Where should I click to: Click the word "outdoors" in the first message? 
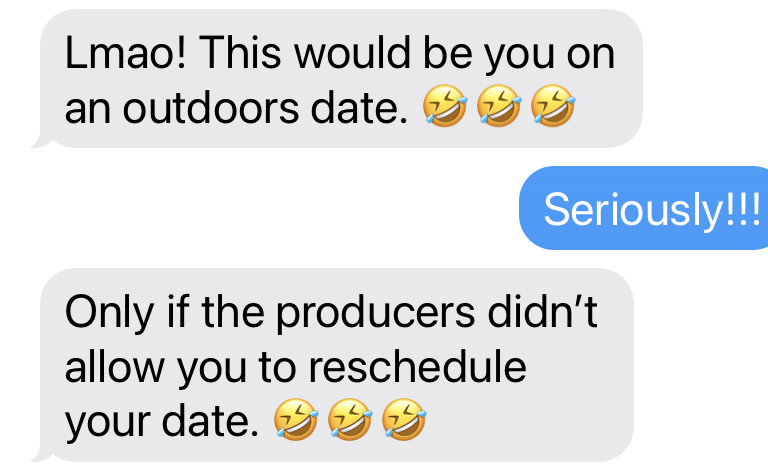(x=201, y=108)
